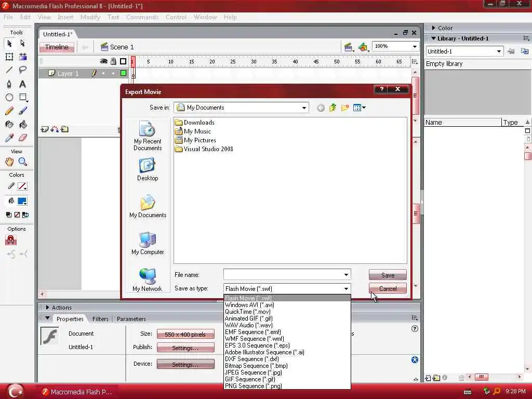The image size is (532, 399).
Task: Open the File name dropdown arrow
Action: pos(346,275)
